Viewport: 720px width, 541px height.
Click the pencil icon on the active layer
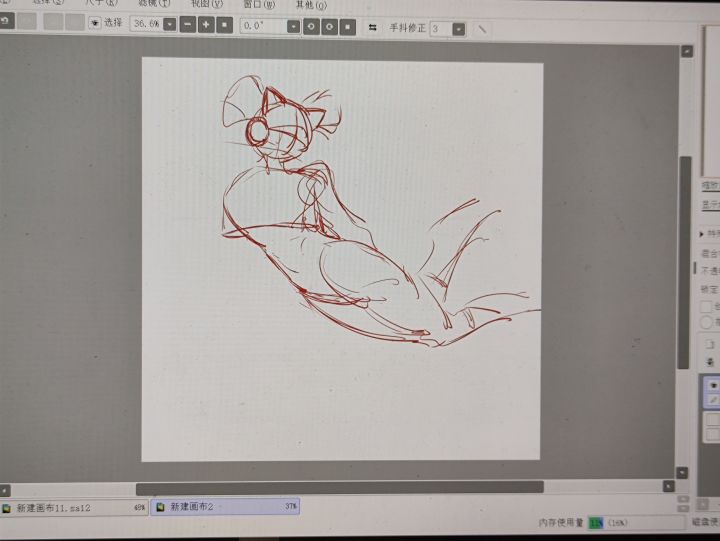coord(713,400)
